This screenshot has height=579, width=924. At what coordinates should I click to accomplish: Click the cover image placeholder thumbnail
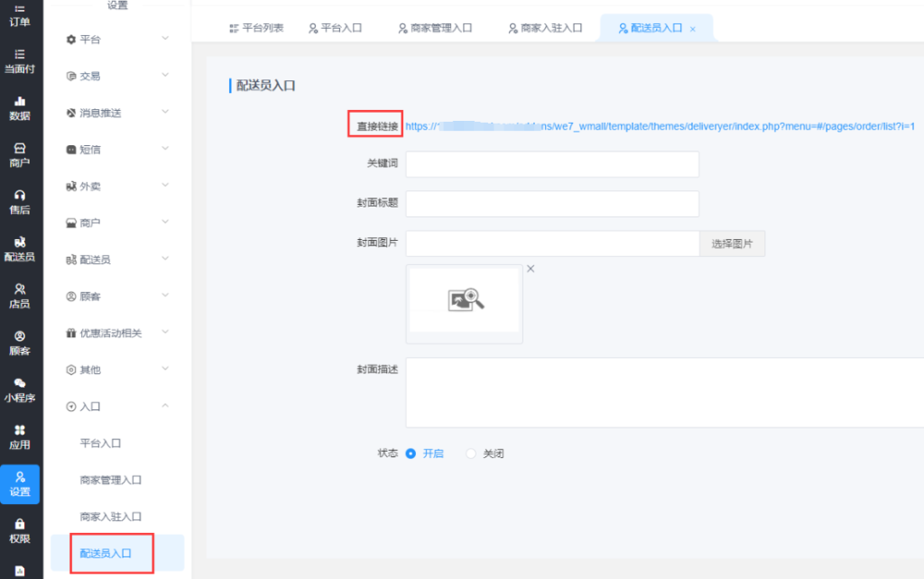(x=465, y=301)
